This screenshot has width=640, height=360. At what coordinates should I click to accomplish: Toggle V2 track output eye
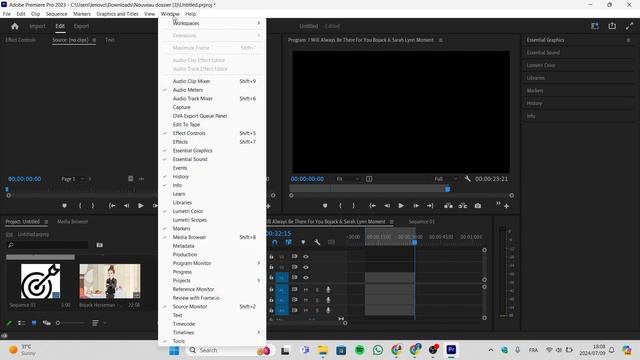click(x=306, y=267)
